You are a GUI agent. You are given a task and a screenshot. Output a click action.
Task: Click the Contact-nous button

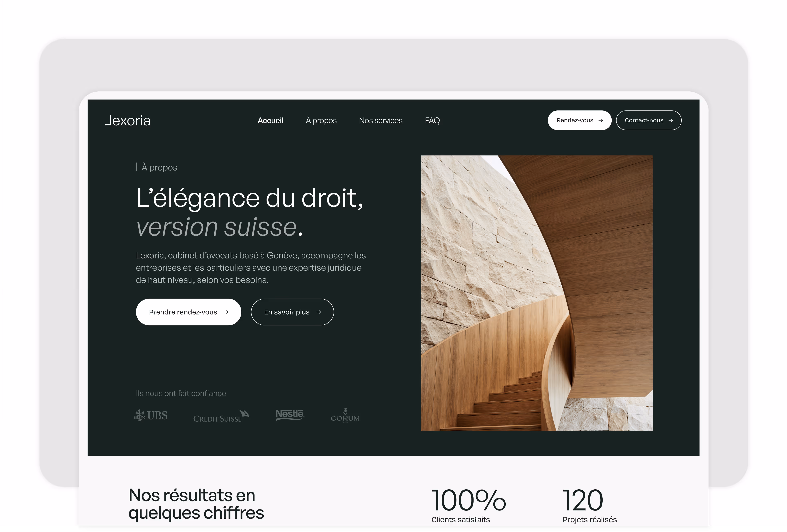point(649,120)
